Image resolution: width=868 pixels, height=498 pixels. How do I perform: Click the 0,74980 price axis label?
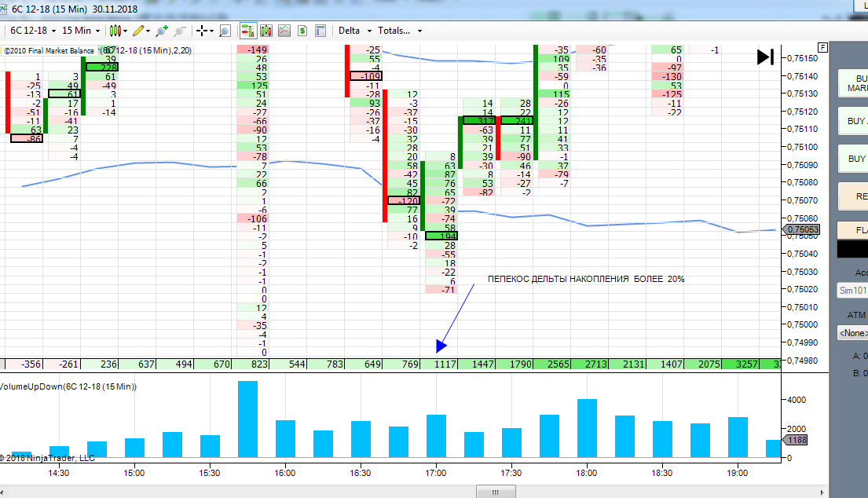[802, 361]
